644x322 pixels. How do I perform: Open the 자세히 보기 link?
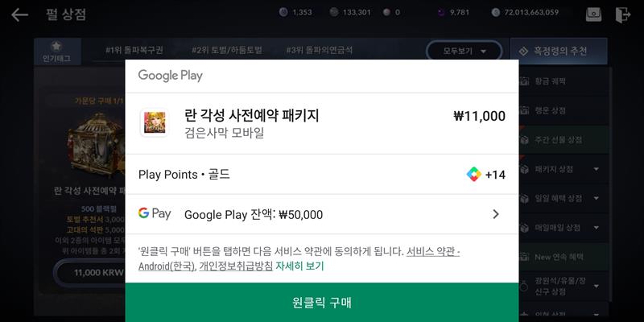(299, 266)
